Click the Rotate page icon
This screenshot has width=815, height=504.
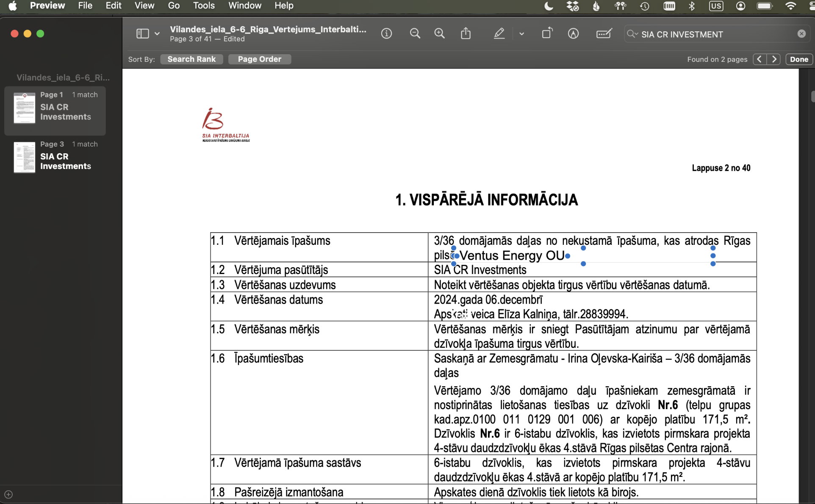coord(547,34)
